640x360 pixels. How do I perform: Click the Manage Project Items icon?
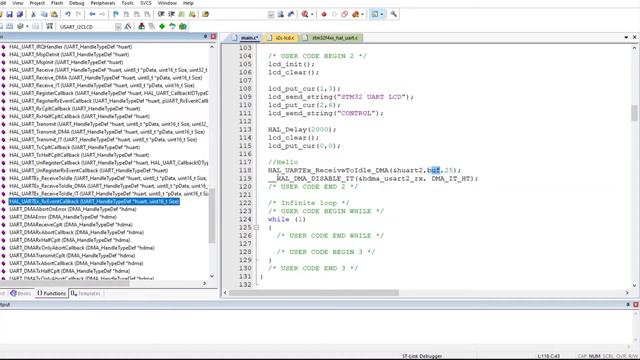click(142, 27)
